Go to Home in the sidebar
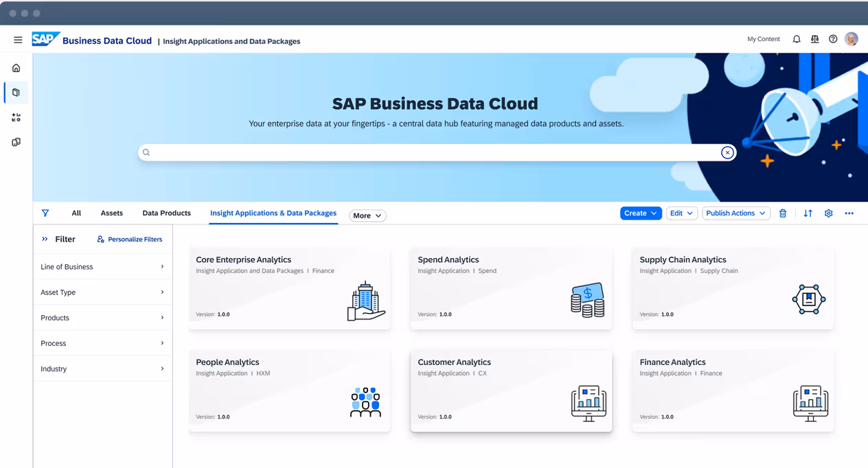The width and height of the screenshot is (868, 468). coord(16,68)
